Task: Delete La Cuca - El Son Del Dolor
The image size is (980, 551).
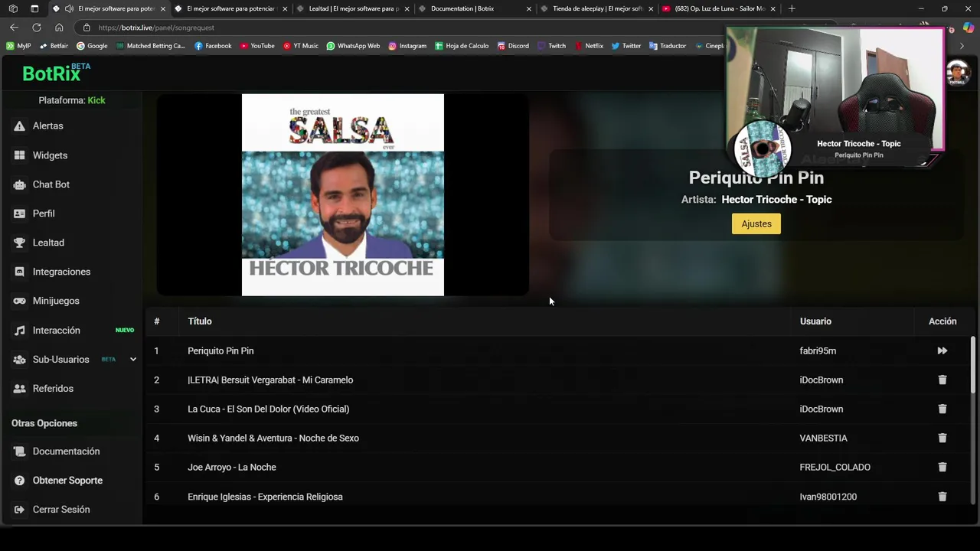Action: 942,409
